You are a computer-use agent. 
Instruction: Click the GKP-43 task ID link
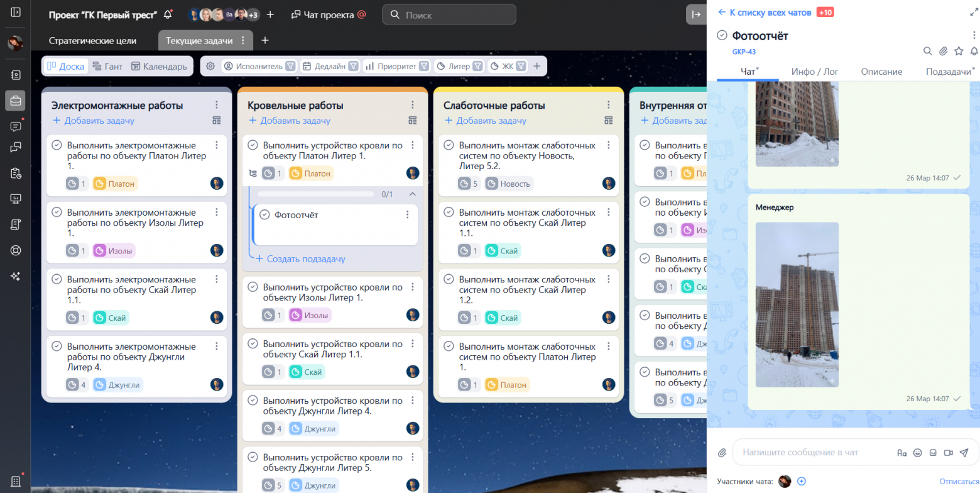coord(744,52)
